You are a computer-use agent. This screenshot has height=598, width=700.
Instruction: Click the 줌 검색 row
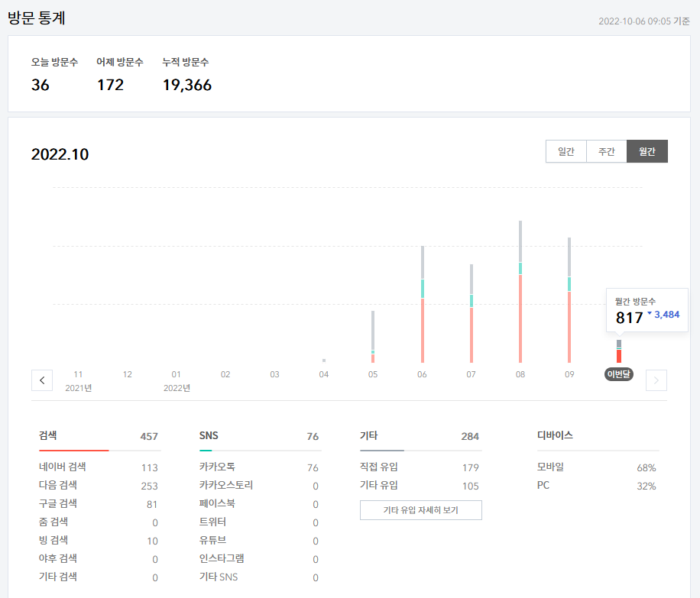99,522
